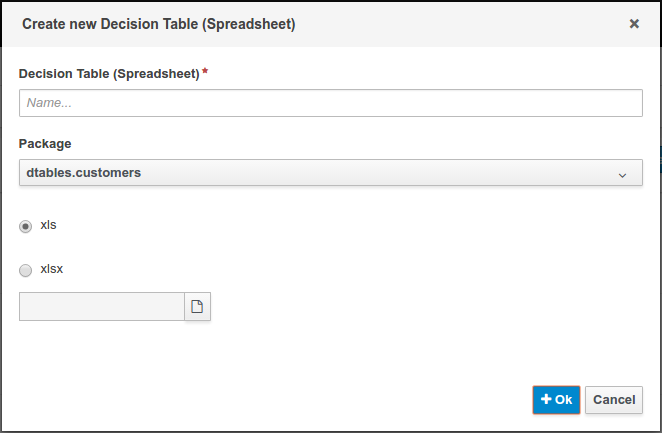The height and width of the screenshot is (433, 662).
Task: Click the Ok text next to plus sign
Action: point(563,399)
